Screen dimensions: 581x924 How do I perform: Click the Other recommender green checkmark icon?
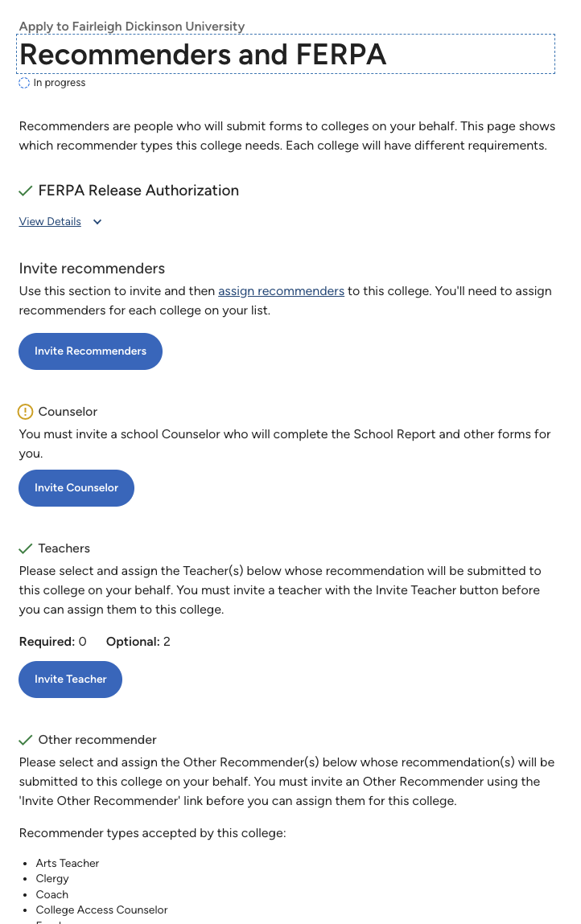point(26,740)
